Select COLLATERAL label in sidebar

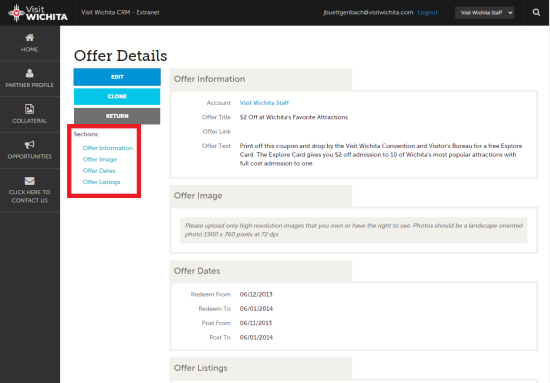29,121
